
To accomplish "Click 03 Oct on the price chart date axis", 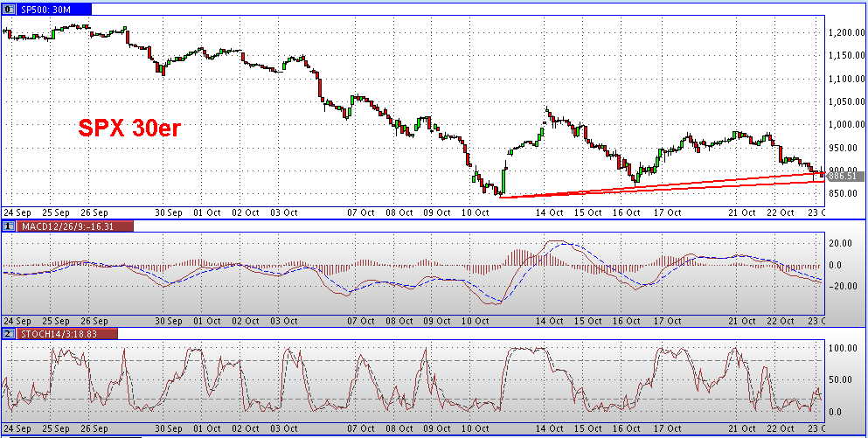I will 283,212.
